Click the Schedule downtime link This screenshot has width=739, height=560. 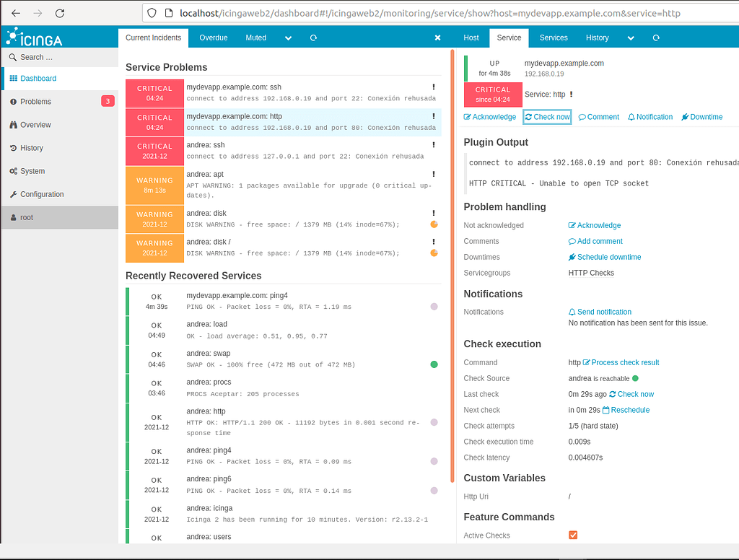608,257
